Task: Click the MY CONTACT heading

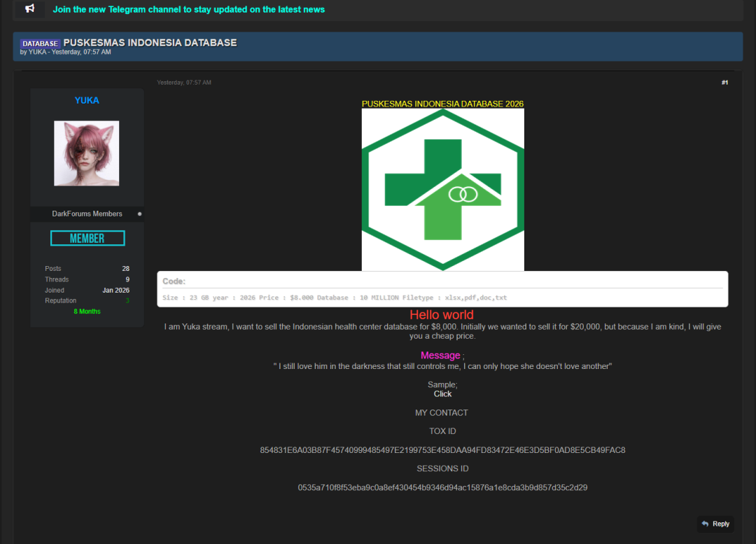Action: [x=442, y=413]
